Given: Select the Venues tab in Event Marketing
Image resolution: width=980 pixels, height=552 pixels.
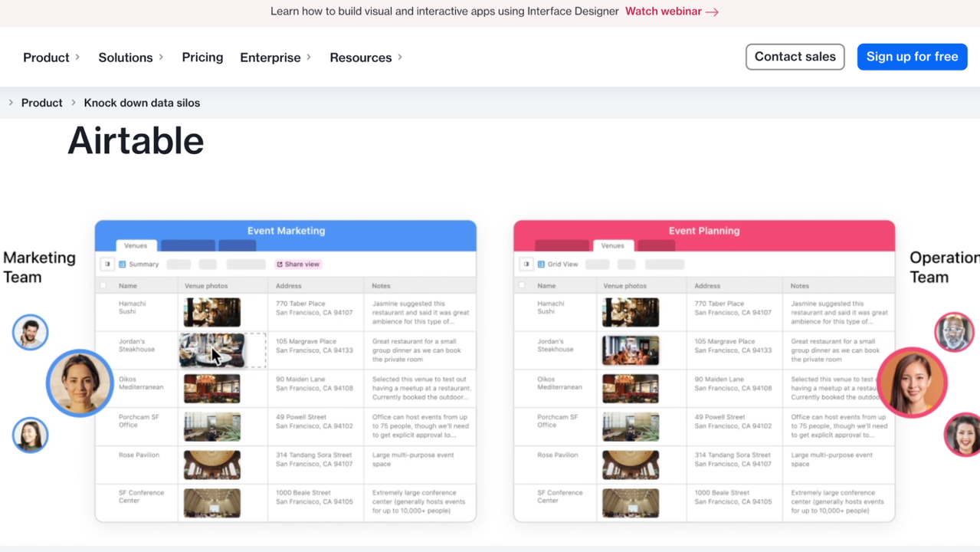Looking at the screenshot, I should click(x=136, y=246).
